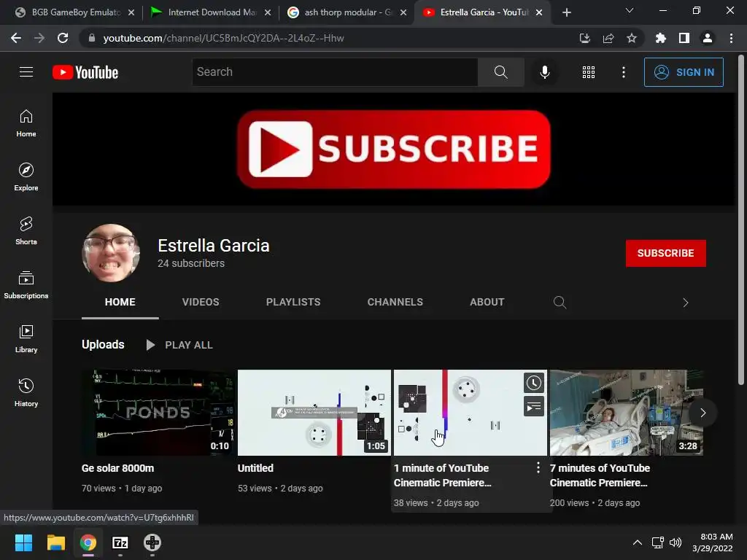Click the YouTube logo
This screenshot has width=747, height=560.
tap(85, 72)
